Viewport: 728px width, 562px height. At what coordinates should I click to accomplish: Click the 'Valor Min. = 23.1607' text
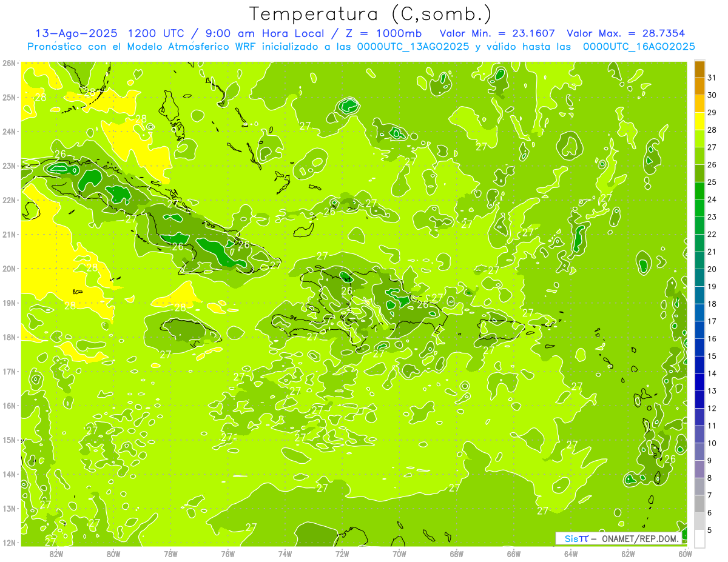coord(497,34)
